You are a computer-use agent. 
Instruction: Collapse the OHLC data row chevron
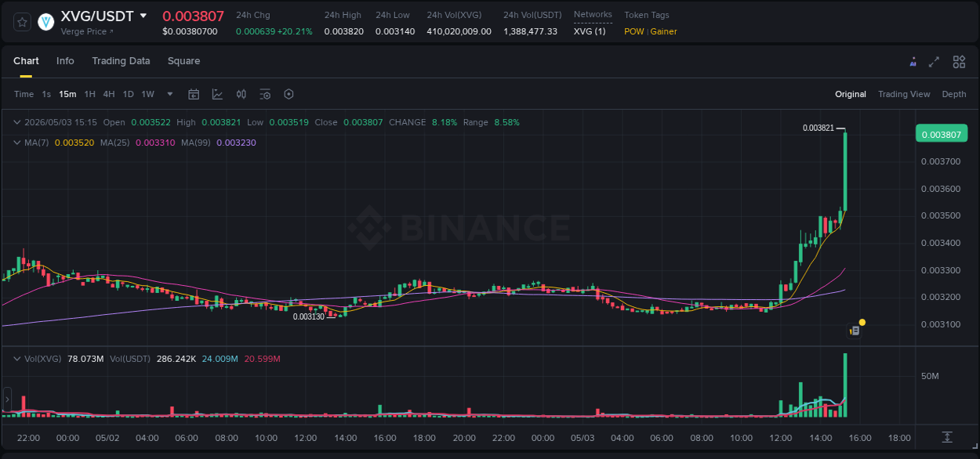17,122
